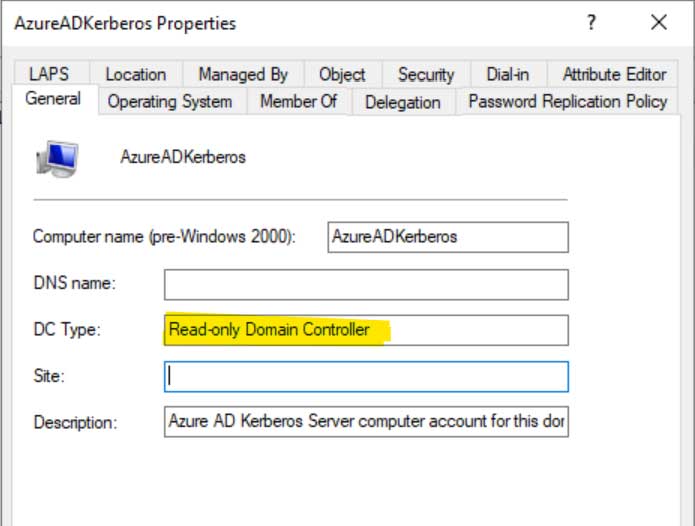
Task: Select the Managed By tab
Action: 242,74
